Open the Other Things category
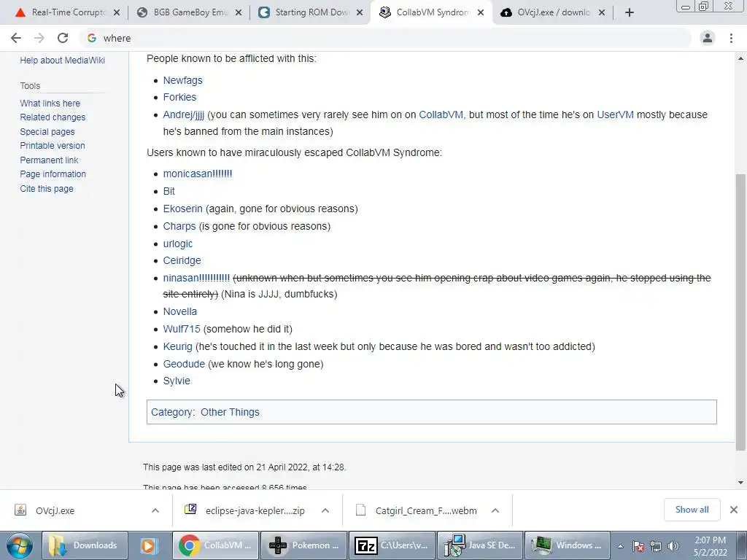This screenshot has width=747, height=560. click(x=230, y=413)
